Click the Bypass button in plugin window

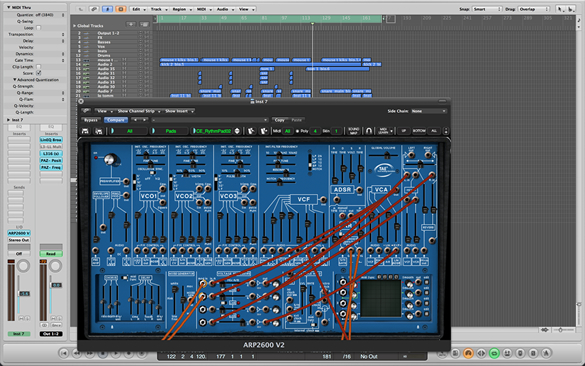coord(91,120)
